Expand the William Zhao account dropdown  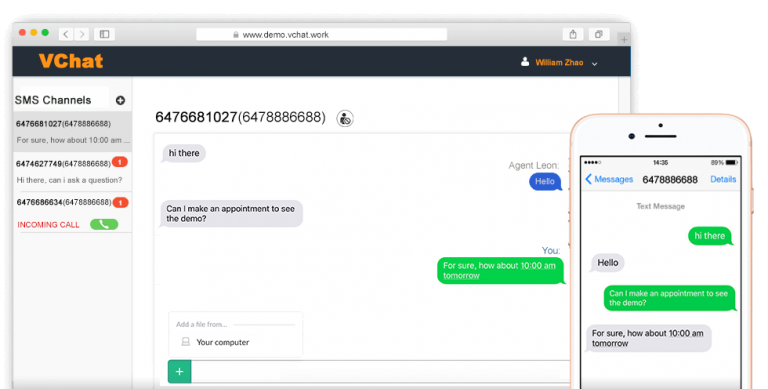pyautogui.click(x=594, y=63)
